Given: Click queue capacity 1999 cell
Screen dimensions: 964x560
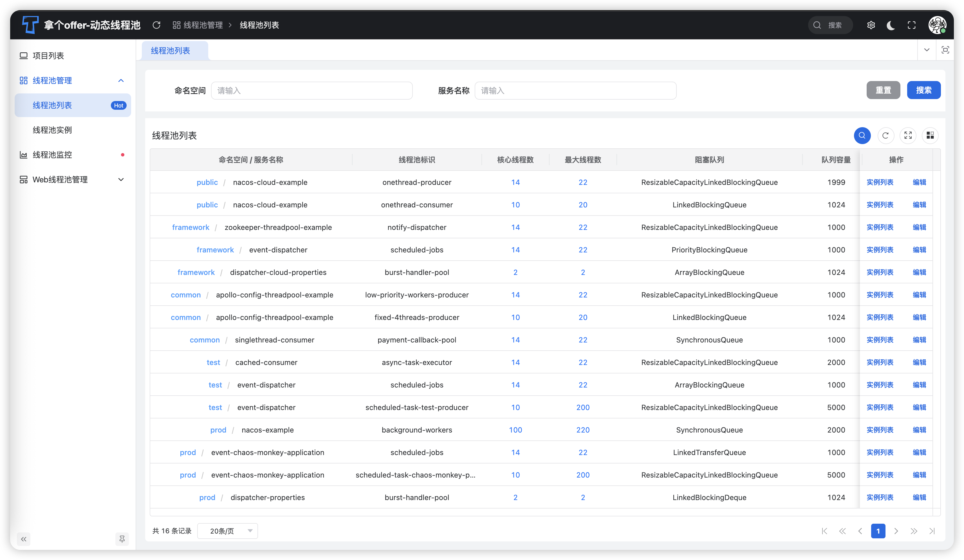Looking at the screenshot, I should pyautogui.click(x=836, y=182).
